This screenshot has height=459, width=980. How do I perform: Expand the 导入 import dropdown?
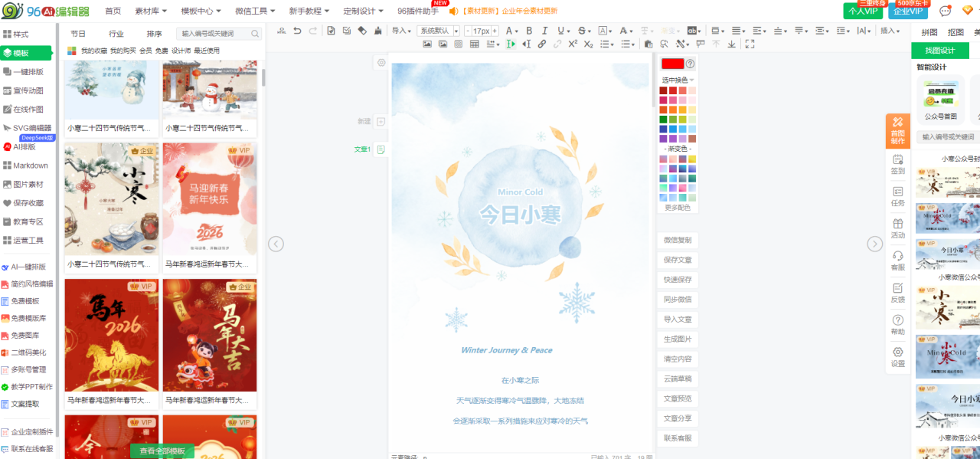tap(401, 31)
